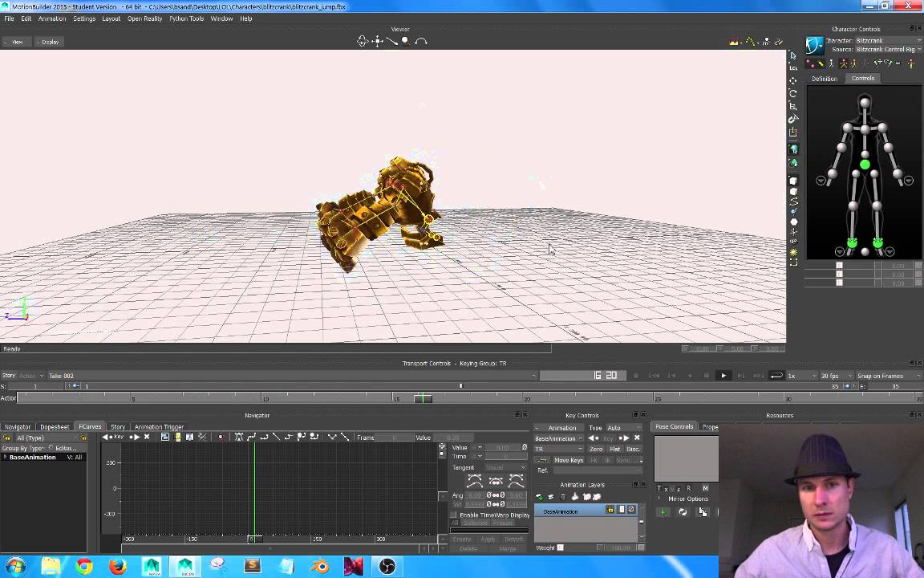
Task: Click the frame-selection bracket icon in viewer toolbar
Action: click(x=793, y=263)
